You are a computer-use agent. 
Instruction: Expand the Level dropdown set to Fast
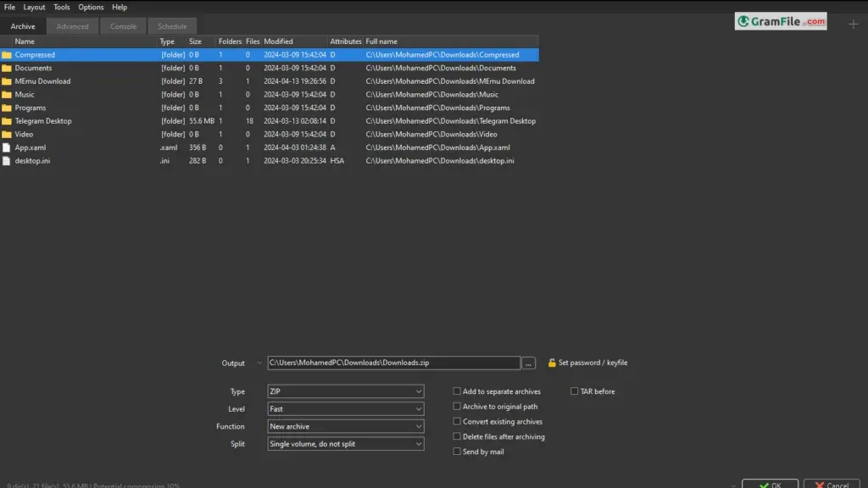[x=346, y=409]
